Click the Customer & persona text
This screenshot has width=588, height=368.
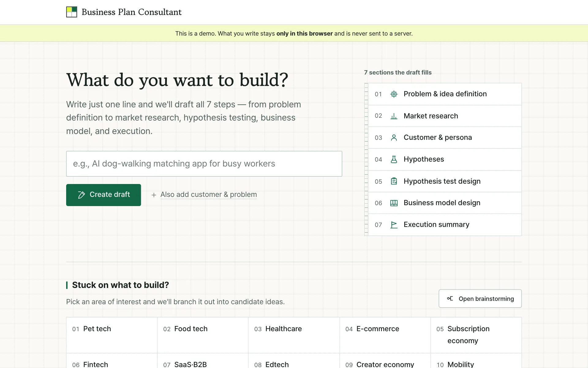438,137
